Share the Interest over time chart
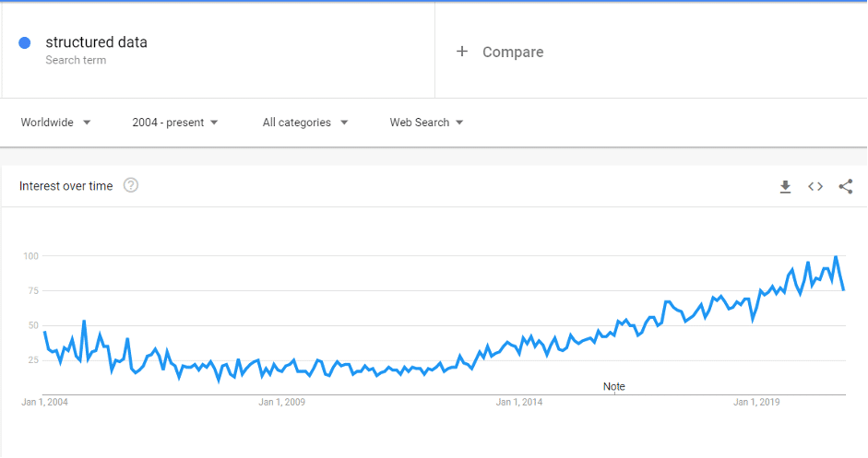The image size is (868, 458). point(845,187)
